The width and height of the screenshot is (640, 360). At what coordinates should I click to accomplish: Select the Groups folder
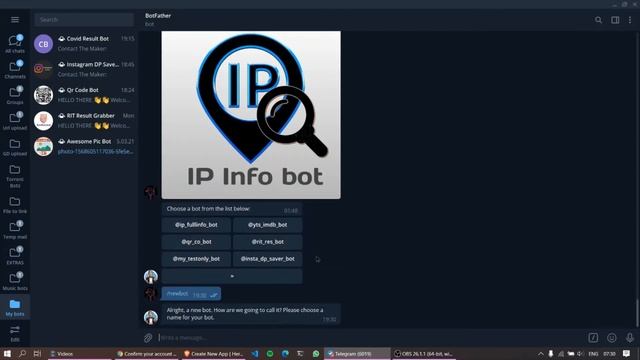click(x=15, y=96)
